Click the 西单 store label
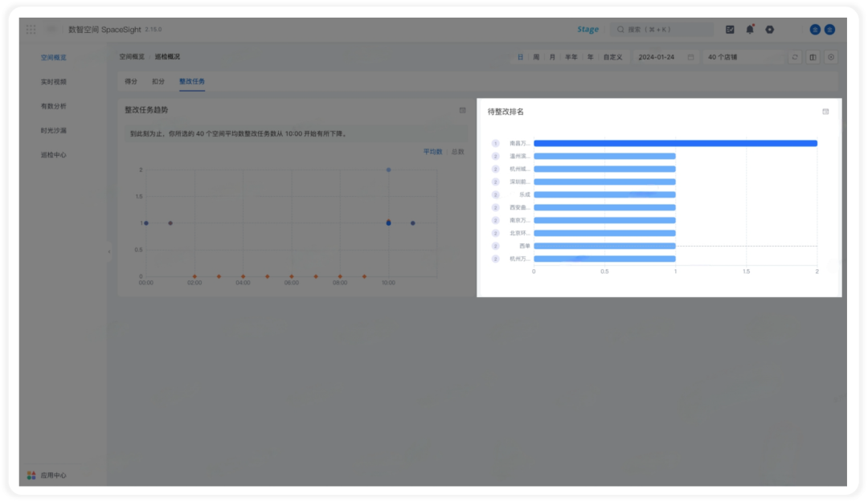Viewport: 868px width, 502px height. 524,246
